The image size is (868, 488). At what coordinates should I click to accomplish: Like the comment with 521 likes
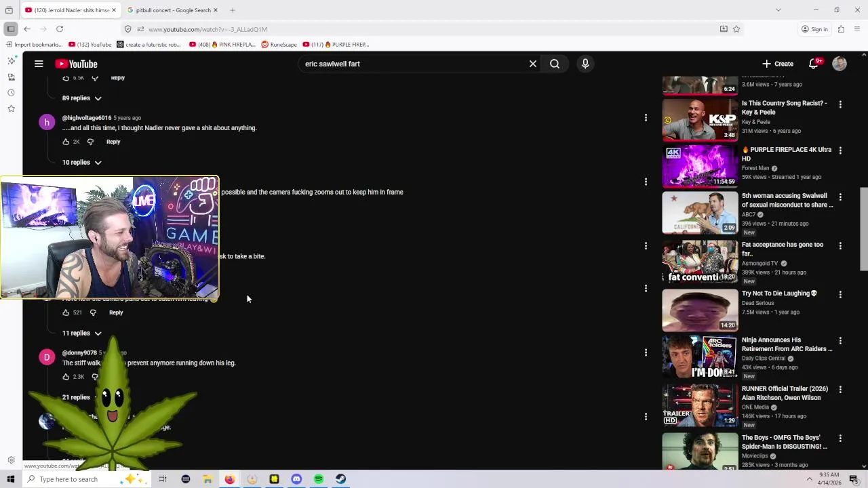66,312
